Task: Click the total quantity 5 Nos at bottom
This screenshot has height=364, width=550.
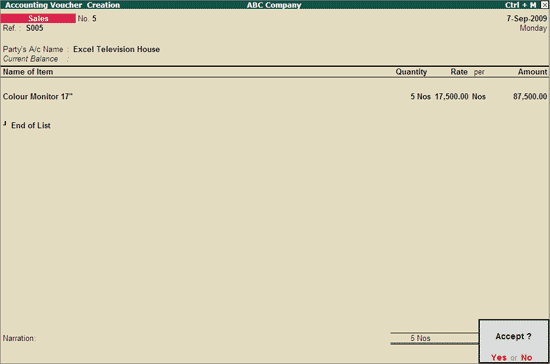Action: 420,338
